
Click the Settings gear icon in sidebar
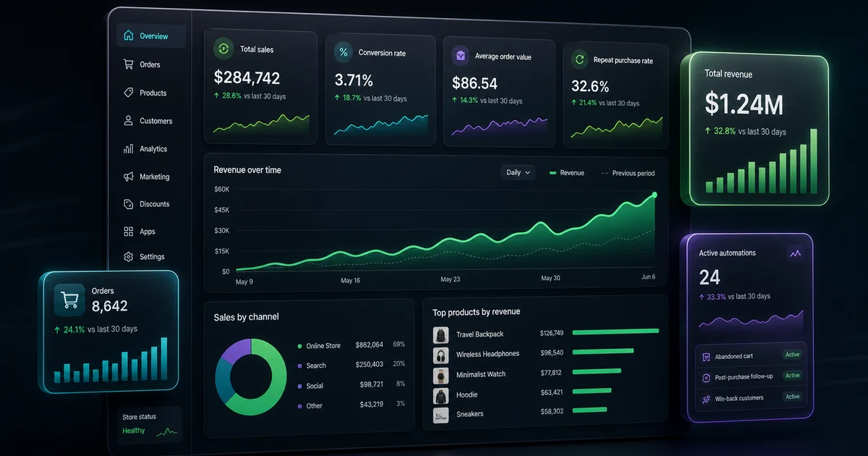pos(128,257)
